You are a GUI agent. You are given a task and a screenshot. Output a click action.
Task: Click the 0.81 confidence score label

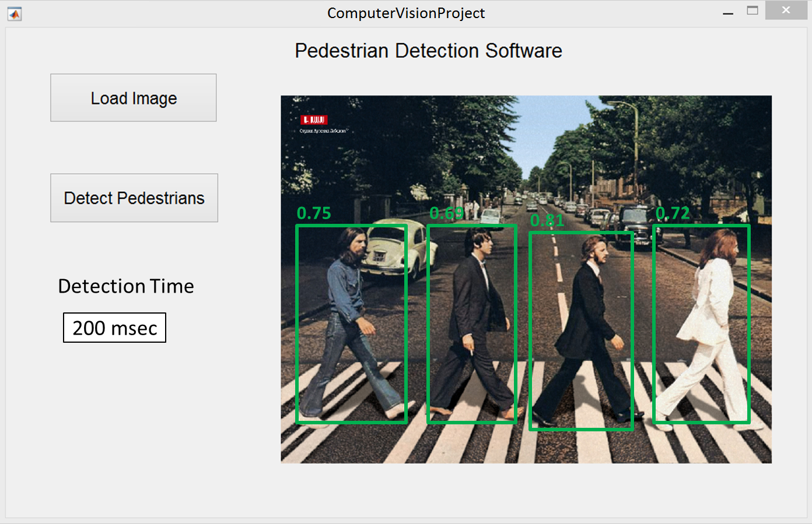(x=547, y=221)
